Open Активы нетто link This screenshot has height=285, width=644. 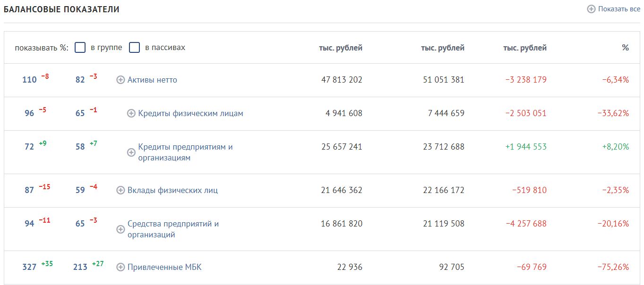click(152, 80)
